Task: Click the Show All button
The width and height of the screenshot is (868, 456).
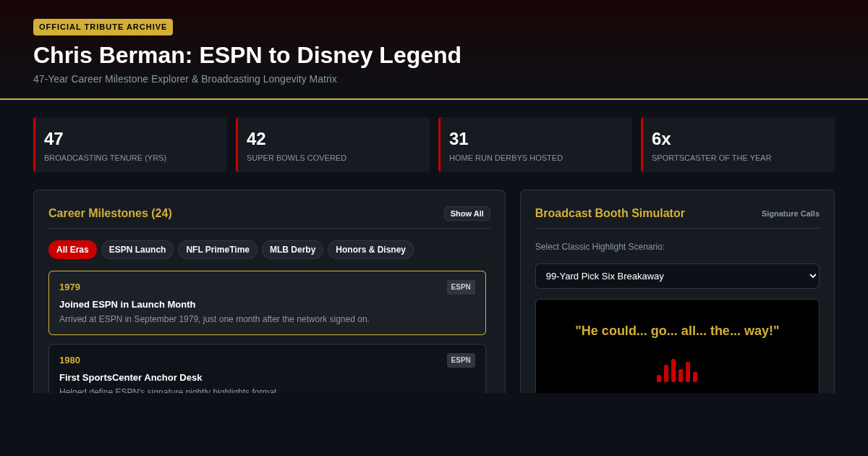Action: coord(467,214)
